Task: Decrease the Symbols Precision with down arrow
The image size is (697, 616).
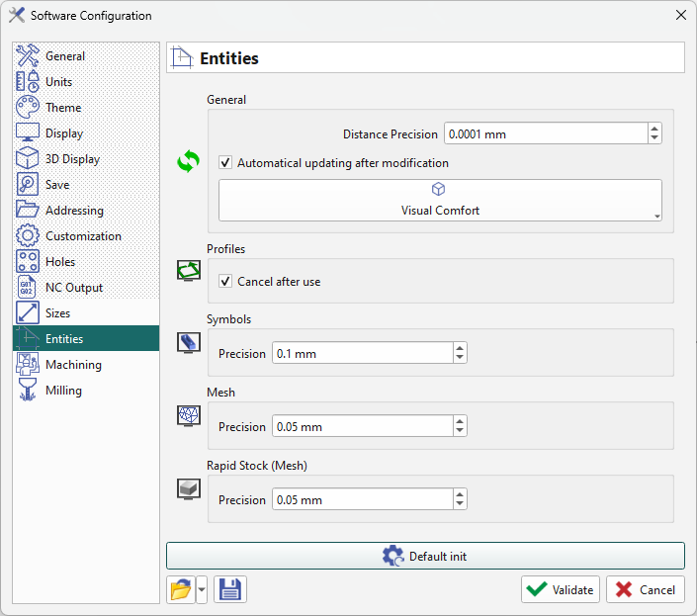Action: tap(460, 359)
